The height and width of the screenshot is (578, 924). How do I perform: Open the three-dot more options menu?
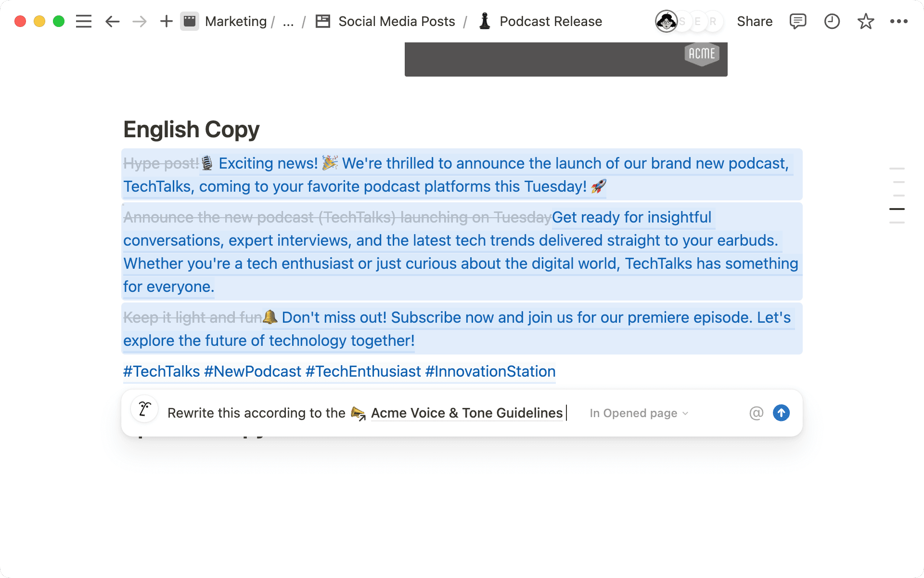tap(898, 21)
